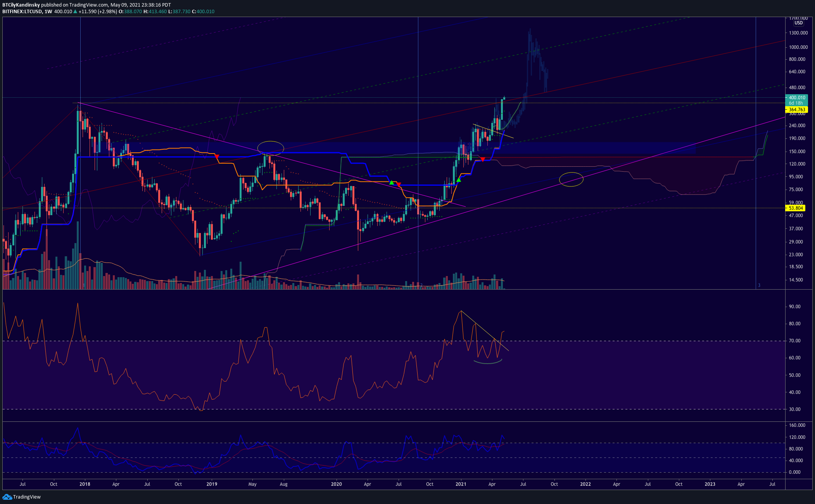Image resolution: width=815 pixels, height=504 pixels.
Task: Click the yellow 53.804 price tag
Action: [796, 208]
